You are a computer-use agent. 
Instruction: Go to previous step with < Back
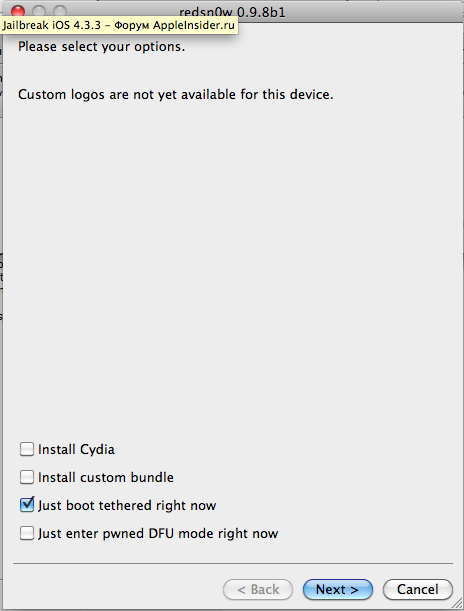coord(258,590)
